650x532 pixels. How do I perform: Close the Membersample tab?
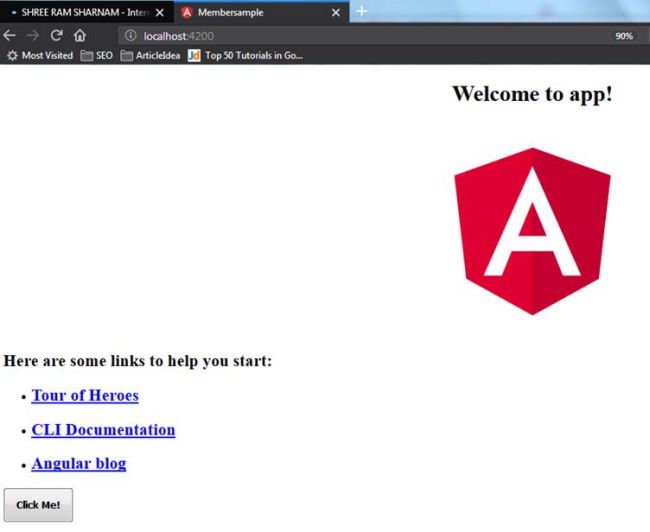pyautogui.click(x=336, y=12)
